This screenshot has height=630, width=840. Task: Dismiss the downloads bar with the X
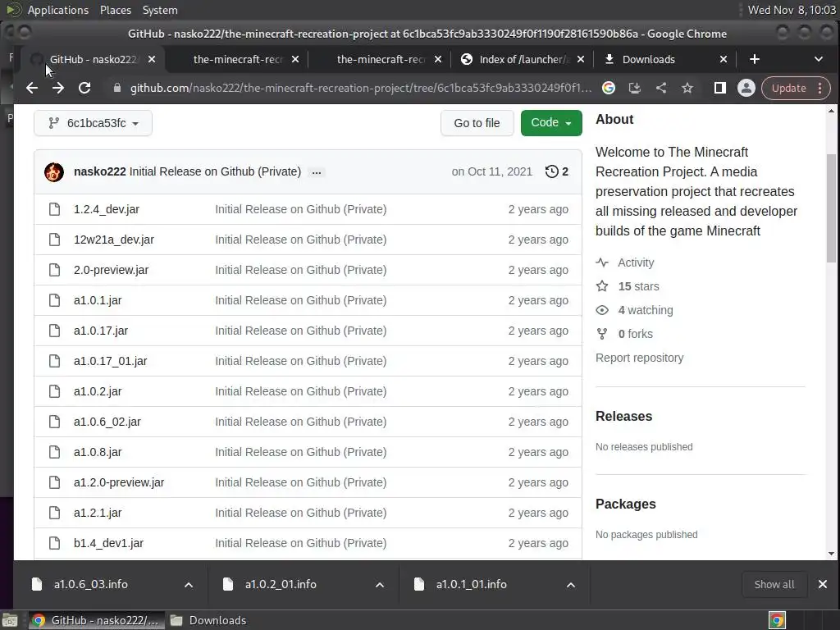click(823, 584)
